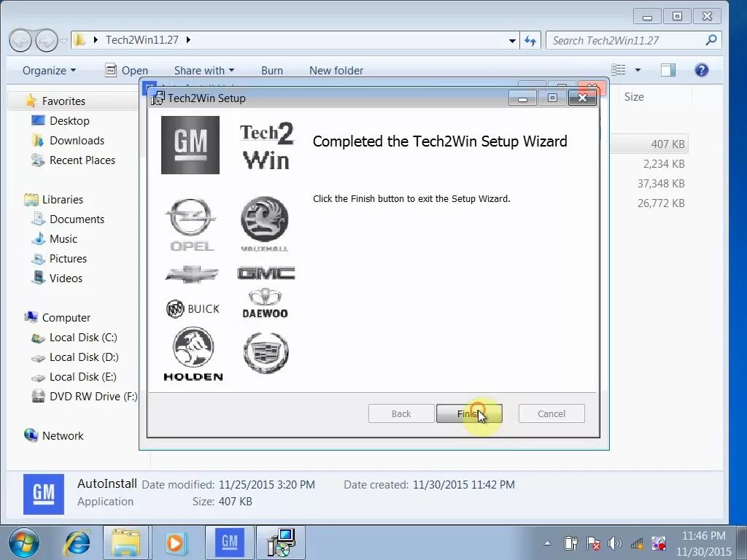Viewport: 747px width, 560px height.
Task: Click the Size column header
Action: click(x=634, y=97)
